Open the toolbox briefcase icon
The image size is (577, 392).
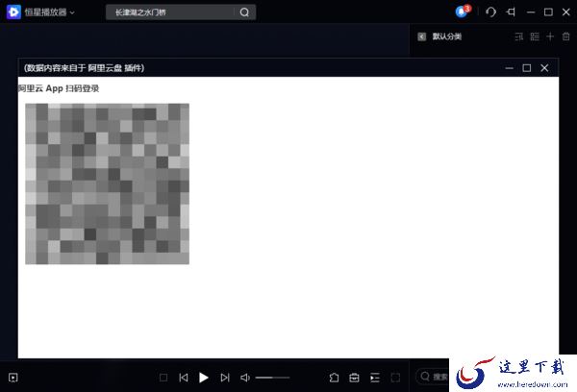click(x=354, y=378)
